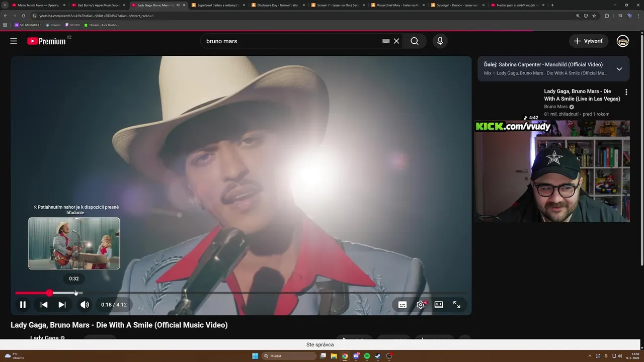Mute the tab via speaker icon
The width and height of the screenshot is (644, 362).
178,5
